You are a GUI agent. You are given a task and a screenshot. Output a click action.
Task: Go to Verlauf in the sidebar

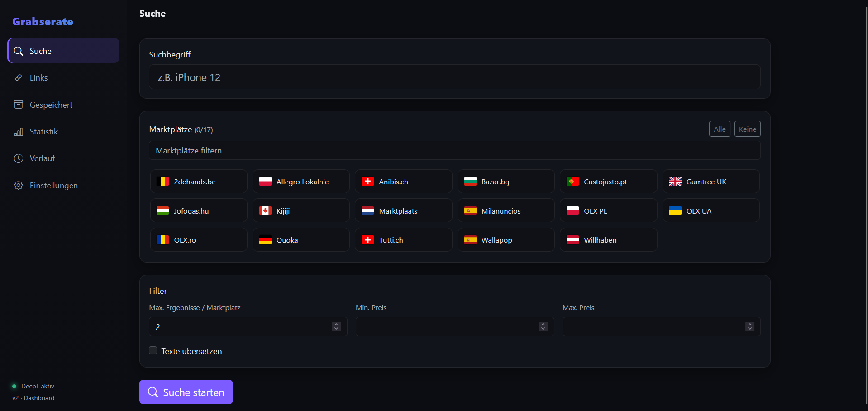63,158
